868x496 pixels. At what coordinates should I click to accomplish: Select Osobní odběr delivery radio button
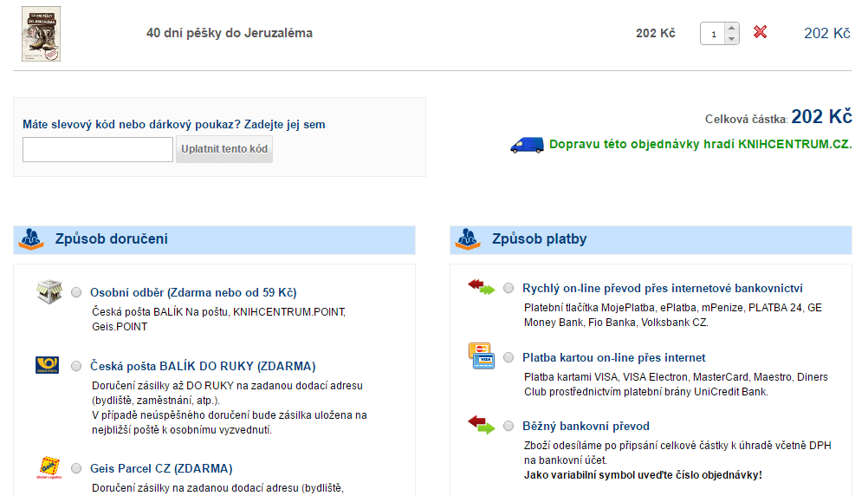[76, 292]
